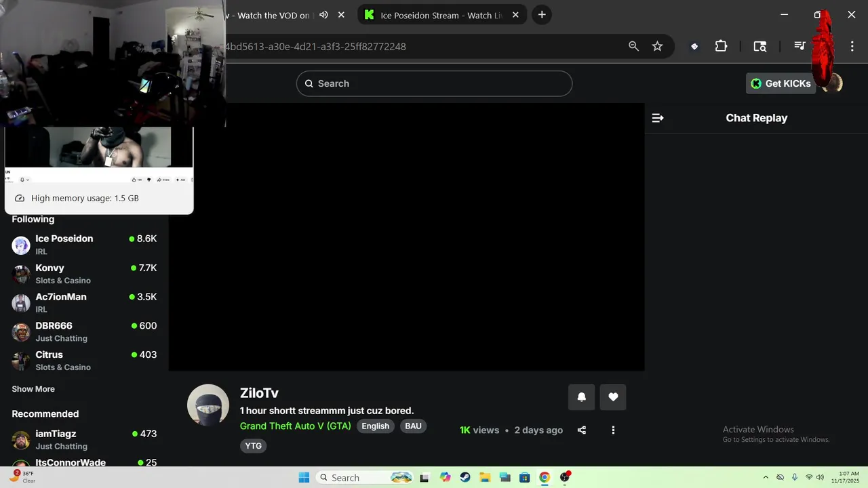Close the Watch the VOD tab
Image resolution: width=868 pixels, height=488 pixels.
point(341,15)
